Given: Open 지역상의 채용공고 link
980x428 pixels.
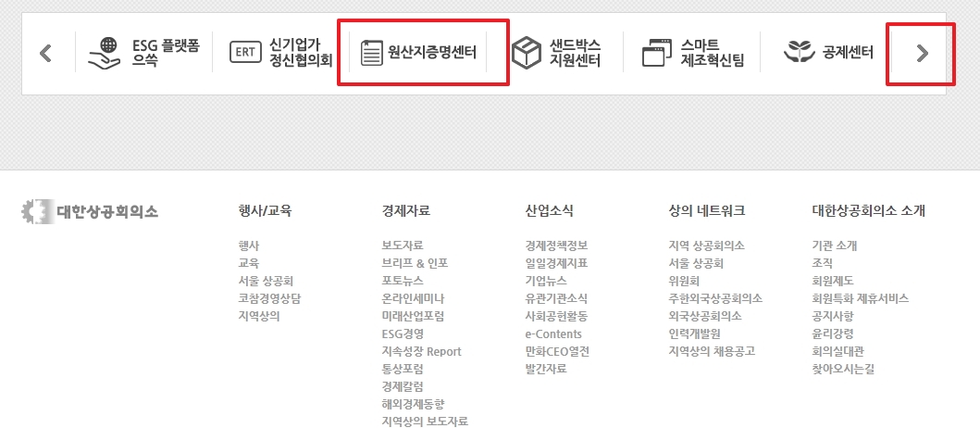Looking at the screenshot, I should 712,352.
